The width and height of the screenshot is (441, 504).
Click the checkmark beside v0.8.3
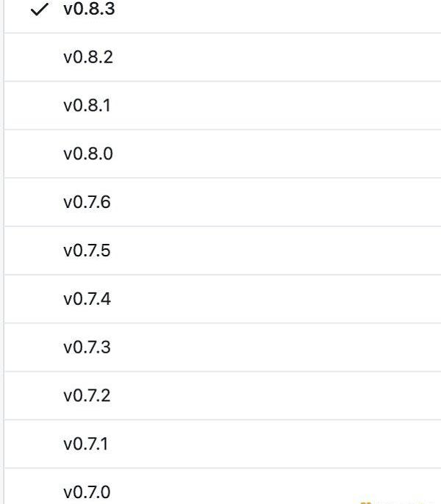click(x=41, y=10)
